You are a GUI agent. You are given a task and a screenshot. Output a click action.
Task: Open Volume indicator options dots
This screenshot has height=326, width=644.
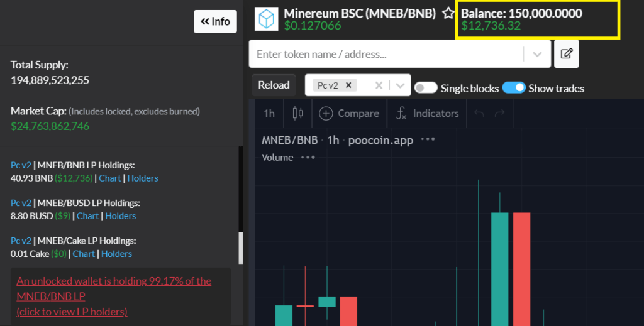pos(308,157)
